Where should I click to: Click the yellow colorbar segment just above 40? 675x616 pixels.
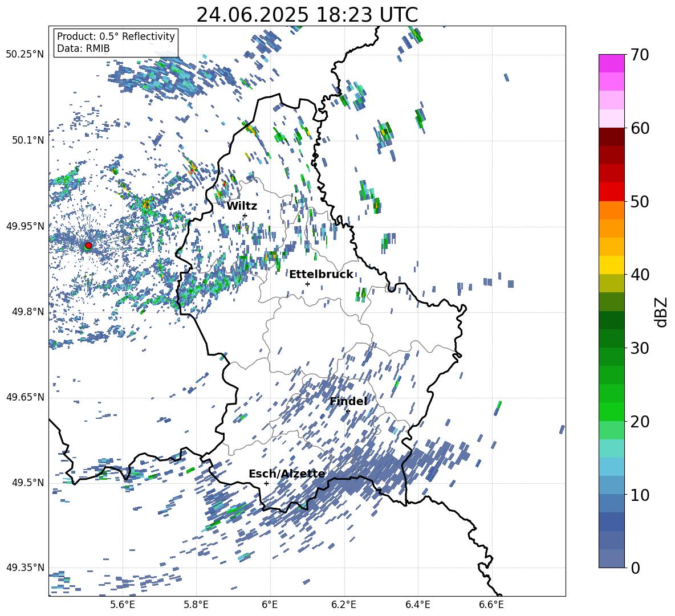point(611,264)
